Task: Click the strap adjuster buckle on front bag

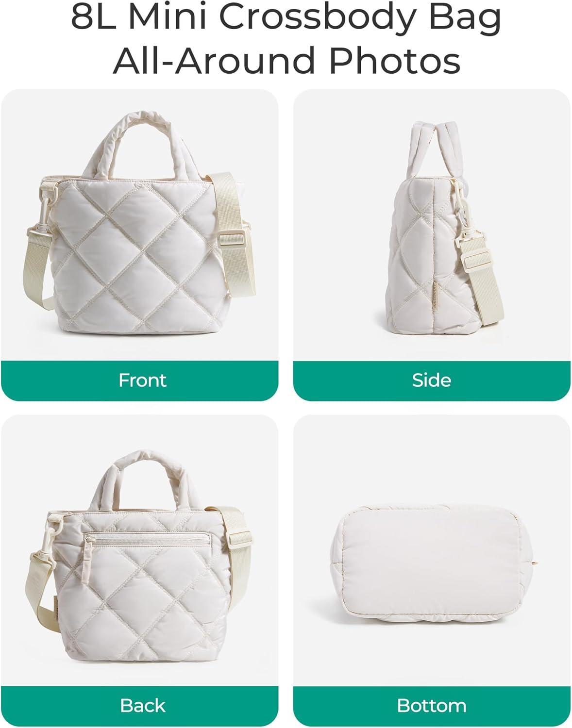Action: (233, 239)
